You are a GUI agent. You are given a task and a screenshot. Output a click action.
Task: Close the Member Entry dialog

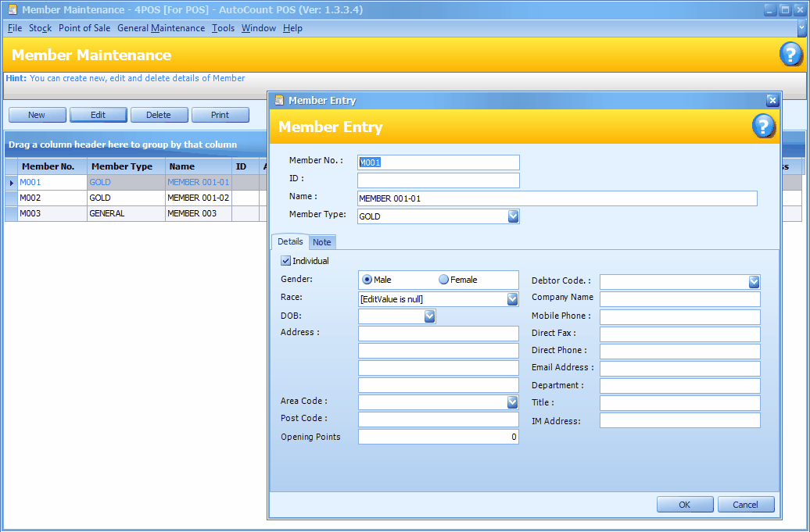point(772,100)
